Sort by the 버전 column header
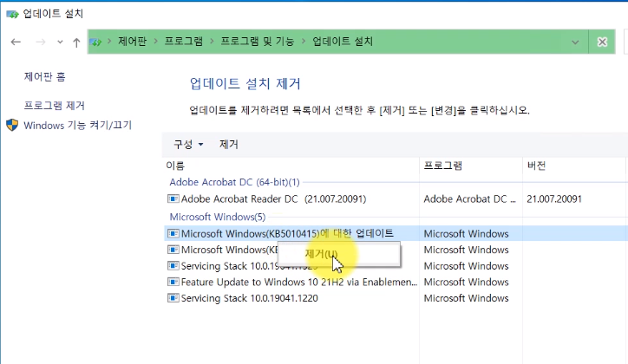The image size is (628, 364). point(536,166)
